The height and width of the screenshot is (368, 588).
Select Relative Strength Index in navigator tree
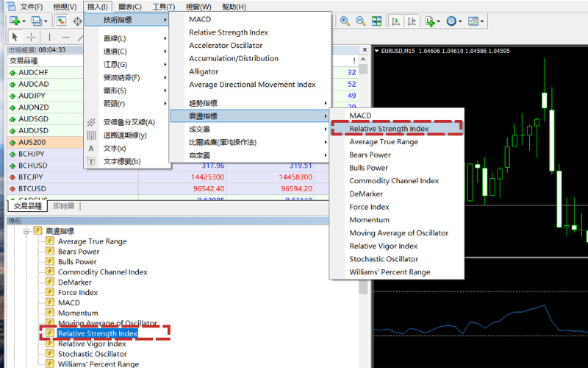pos(97,333)
